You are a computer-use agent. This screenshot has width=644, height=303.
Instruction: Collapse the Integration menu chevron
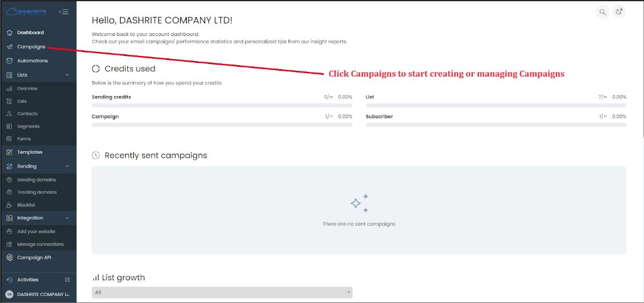click(x=68, y=218)
